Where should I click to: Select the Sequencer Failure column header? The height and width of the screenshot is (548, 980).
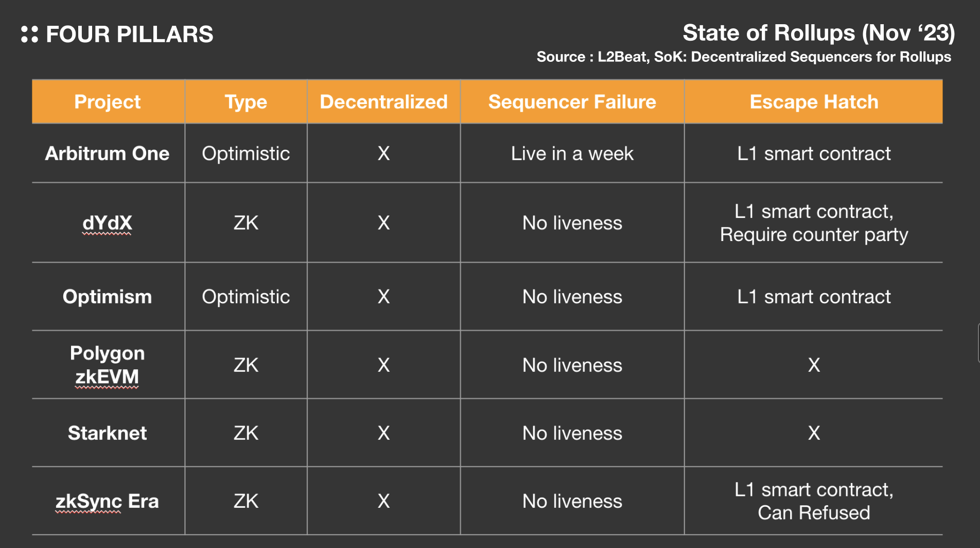[572, 102]
